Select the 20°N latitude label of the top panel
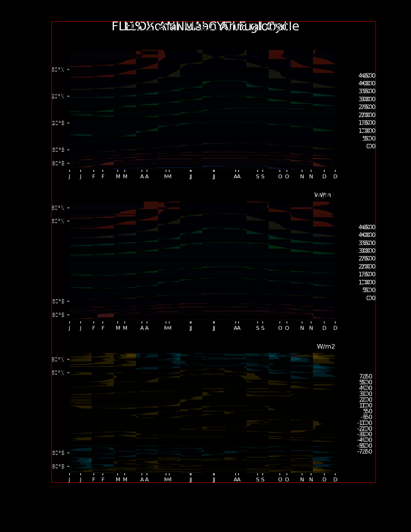The width and height of the screenshot is (411, 532). (58, 96)
